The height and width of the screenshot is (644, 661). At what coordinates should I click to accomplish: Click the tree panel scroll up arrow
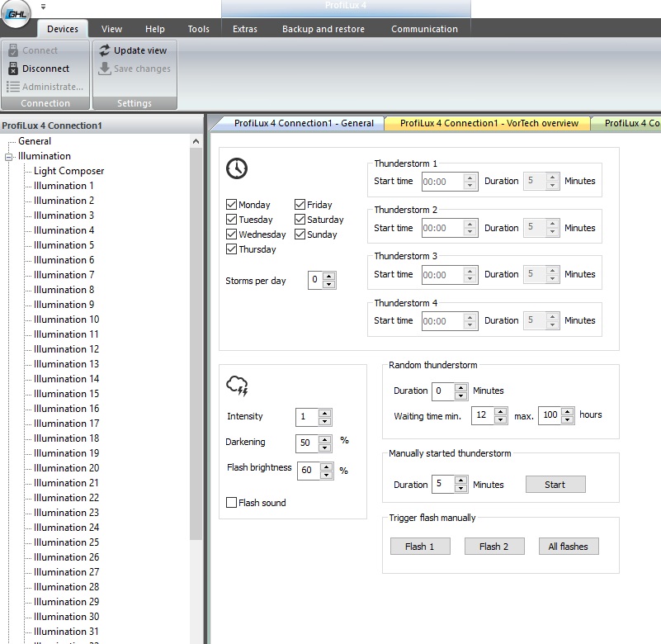coord(196,141)
